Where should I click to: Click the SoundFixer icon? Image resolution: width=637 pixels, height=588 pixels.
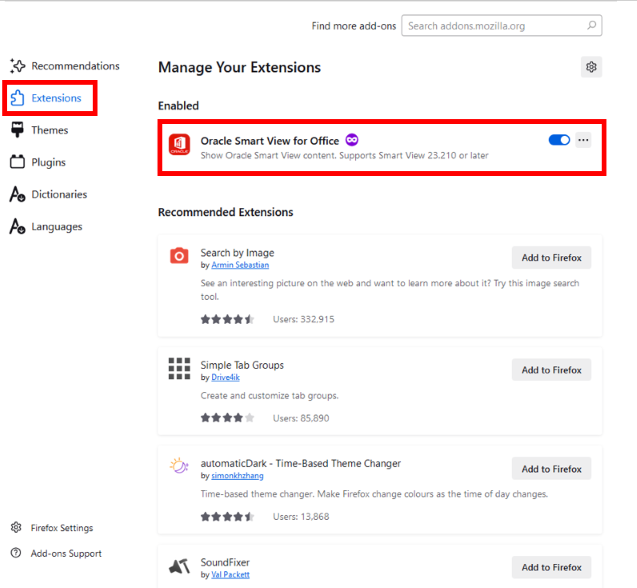click(x=179, y=566)
